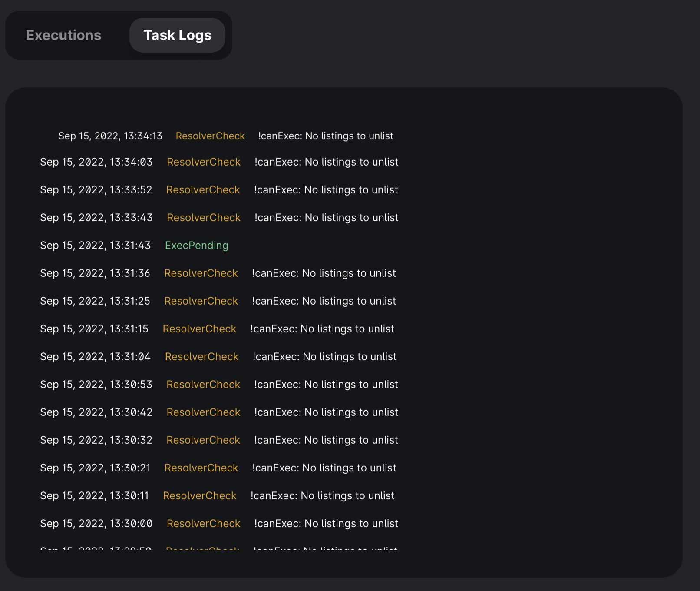700x591 pixels.
Task: Click the 13:33:52 log message text
Action: click(326, 190)
